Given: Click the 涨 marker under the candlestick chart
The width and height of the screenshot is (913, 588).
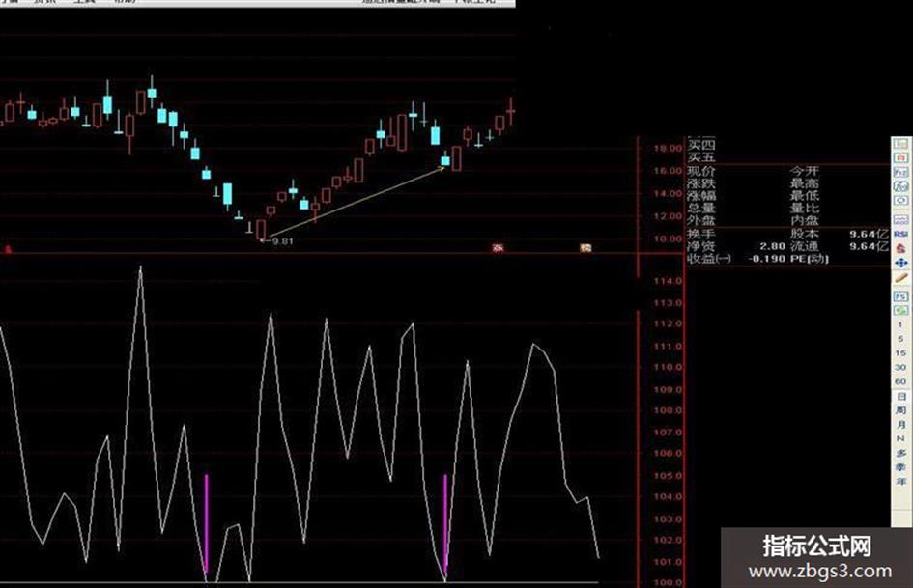Looking at the screenshot, I should 498,248.
